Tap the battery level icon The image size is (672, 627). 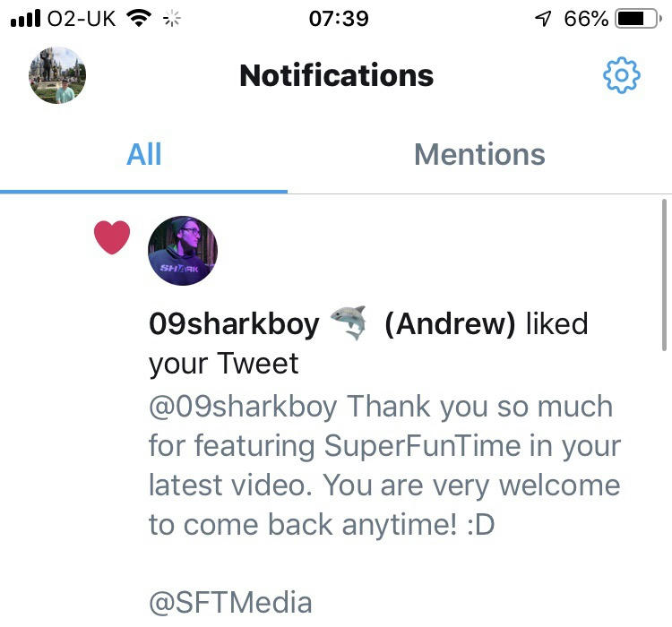click(638, 19)
